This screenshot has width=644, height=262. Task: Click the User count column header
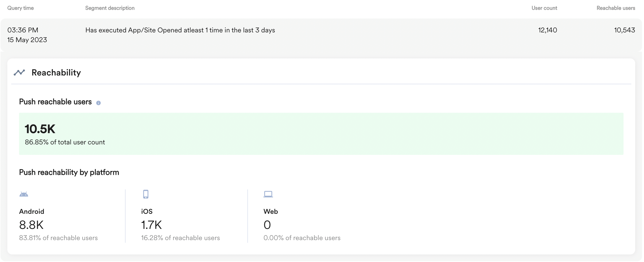(544, 8)
